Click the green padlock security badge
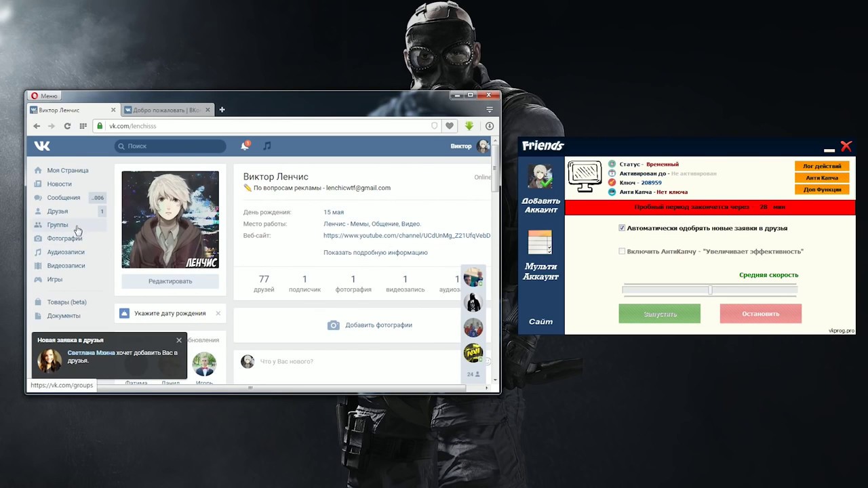Screen dimensions: 868x488 click(x=100, y=126)
